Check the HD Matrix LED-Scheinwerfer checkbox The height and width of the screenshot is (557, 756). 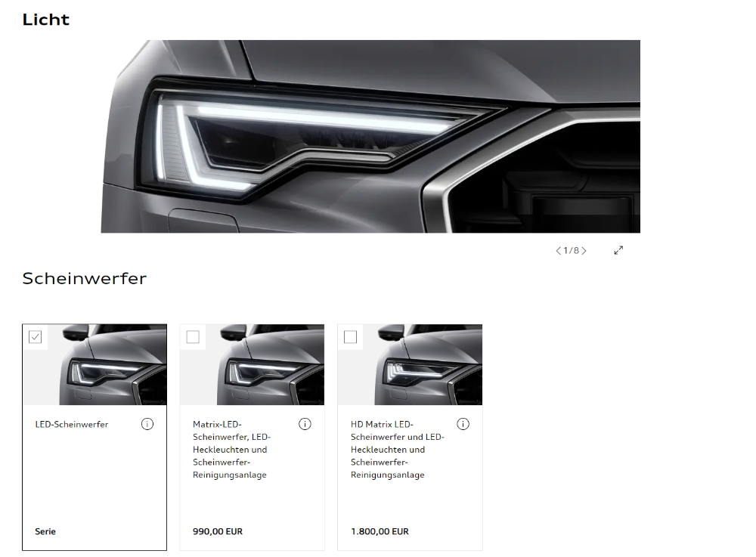[x=351, y=337]
